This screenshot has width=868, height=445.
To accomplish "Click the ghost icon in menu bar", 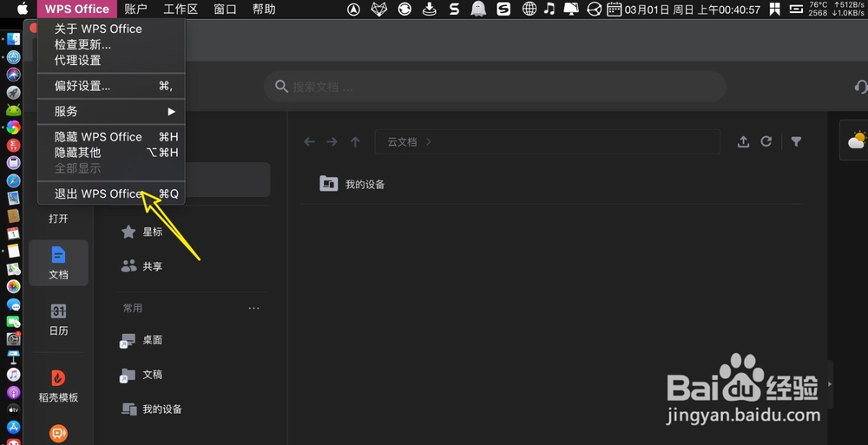I will click(x=477, y=9).
